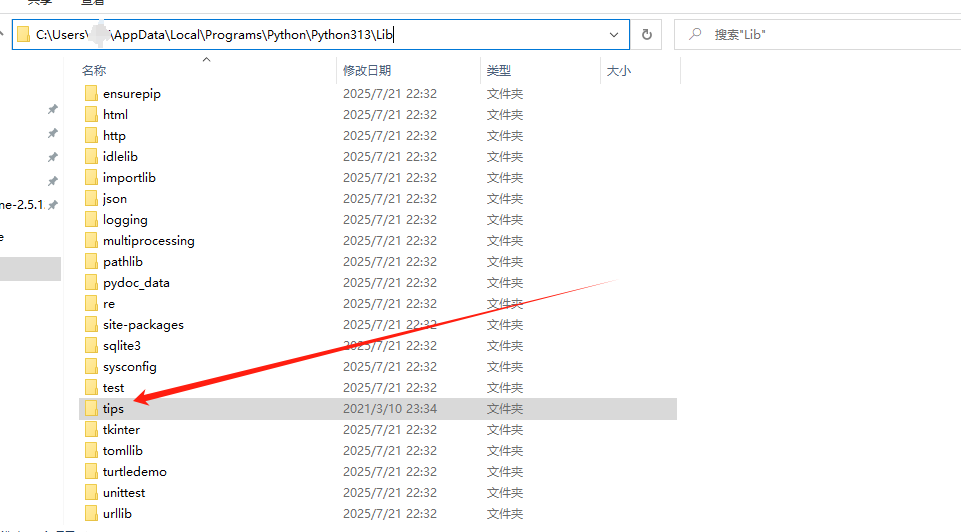Click the sort arrow above the name column

[207, 59]
